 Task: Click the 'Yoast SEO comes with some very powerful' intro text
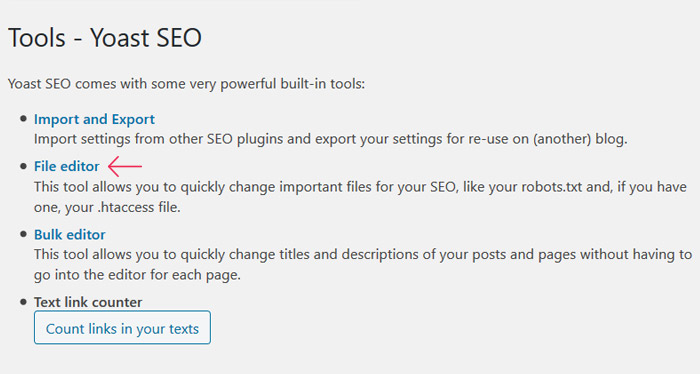(186, 84)
